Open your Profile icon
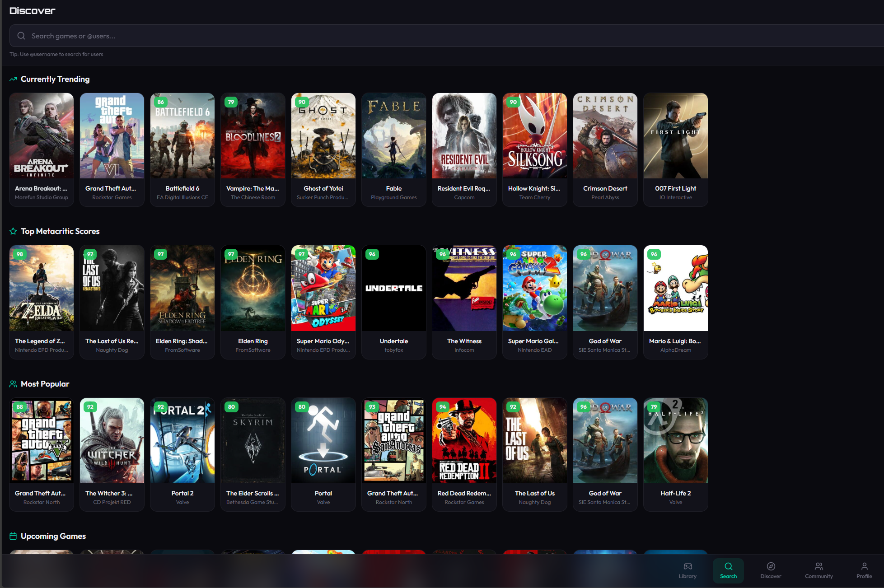 (x=864, y=566)
